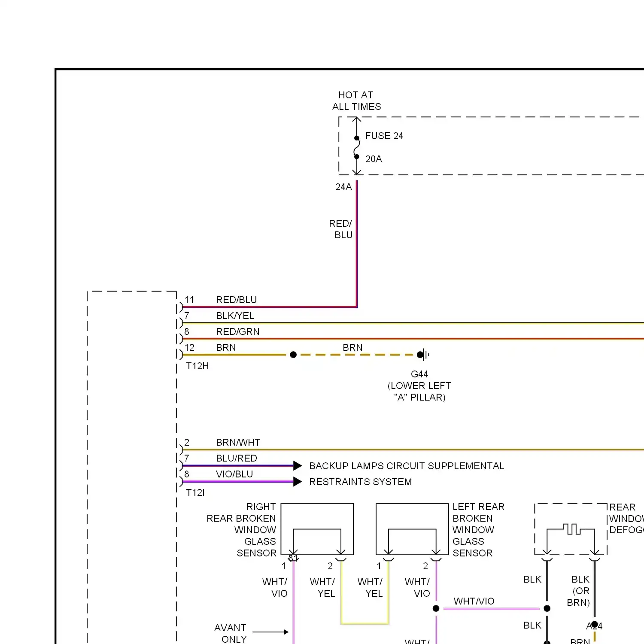
Task: Click the rear window defogger heater symbol
Action: [x=572, y=529]
